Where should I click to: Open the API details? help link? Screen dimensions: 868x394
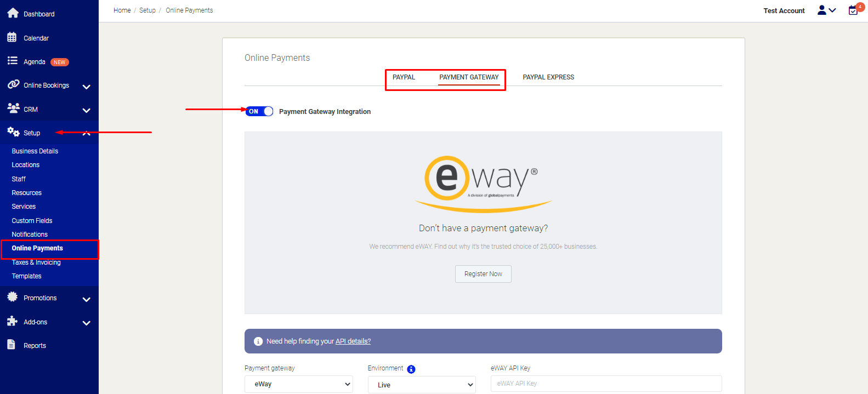click(x=353, y=341)
